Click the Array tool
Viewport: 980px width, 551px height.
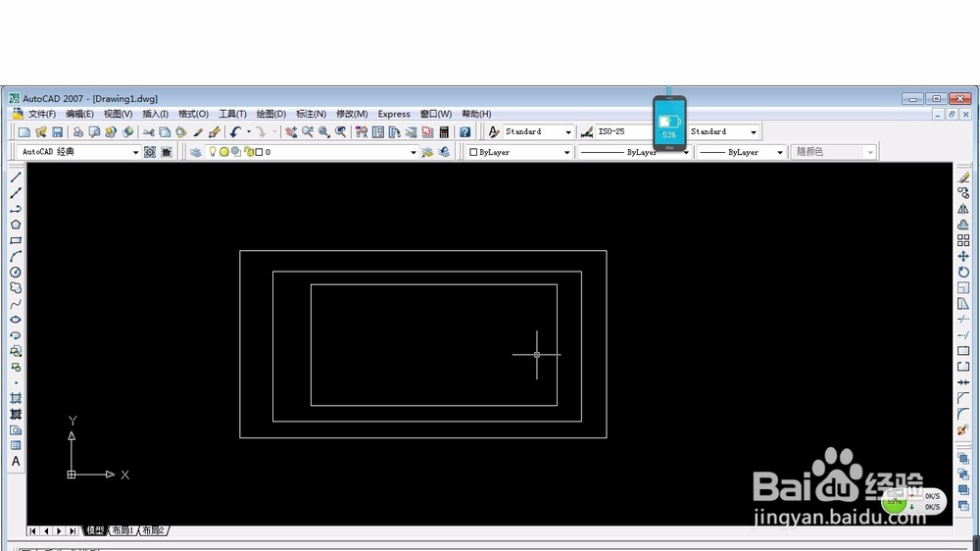(963, 240)
